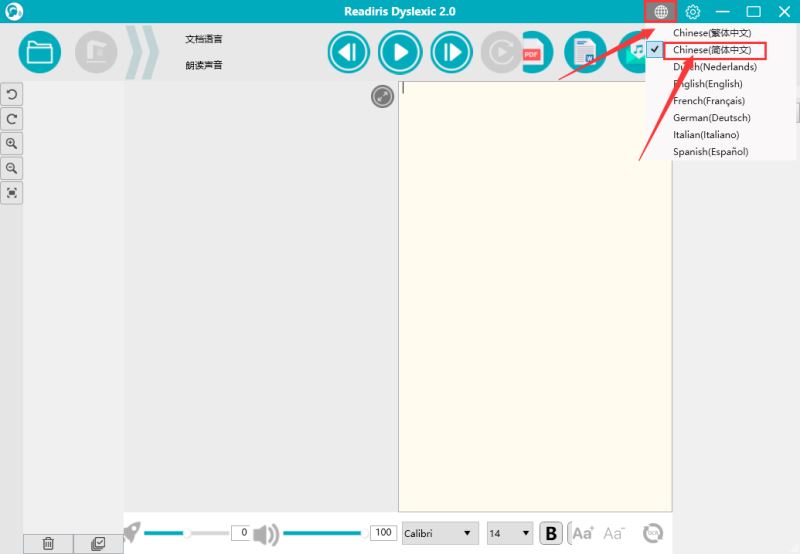
Task: Export document to Word icon
Action: (x=585, y=52)
